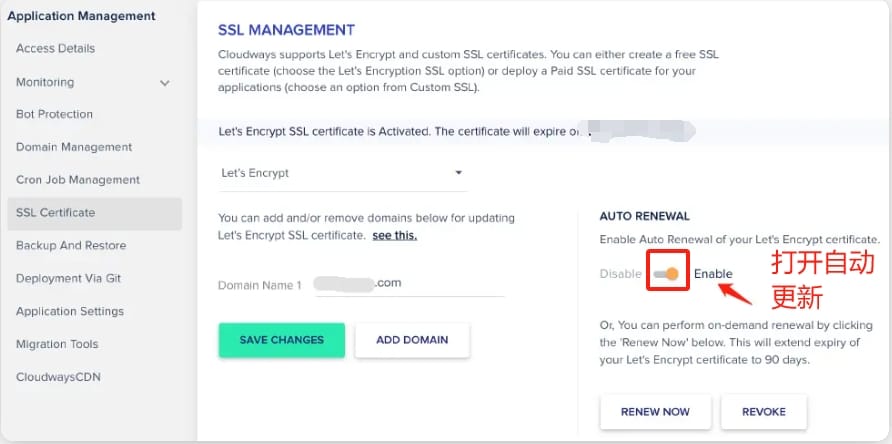Open the "see this." link

click(395, 236)
